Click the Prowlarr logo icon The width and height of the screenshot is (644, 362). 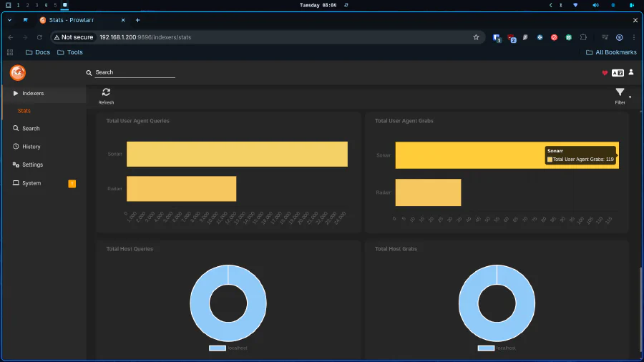point(18,72)
